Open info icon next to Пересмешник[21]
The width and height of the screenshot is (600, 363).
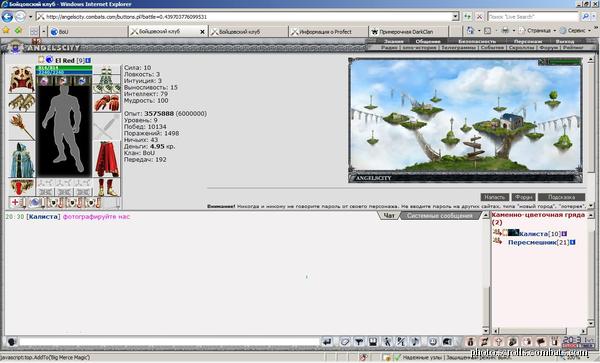pos(572,242)
